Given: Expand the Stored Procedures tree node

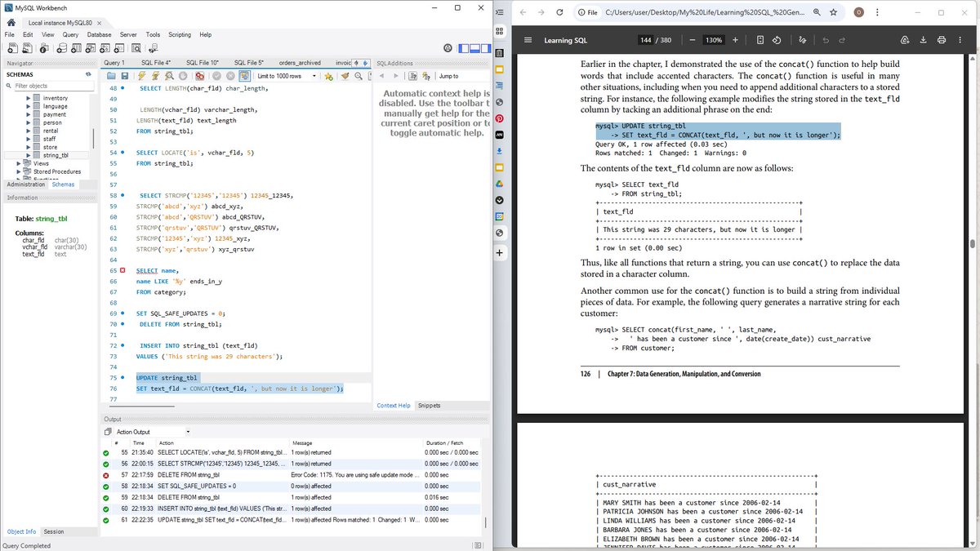Looking at the screenshot, I should point(20,171).
